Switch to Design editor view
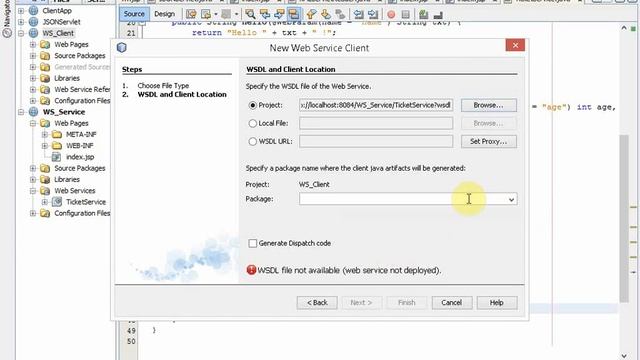Screen dimensions: 640x360 [164, 14]
